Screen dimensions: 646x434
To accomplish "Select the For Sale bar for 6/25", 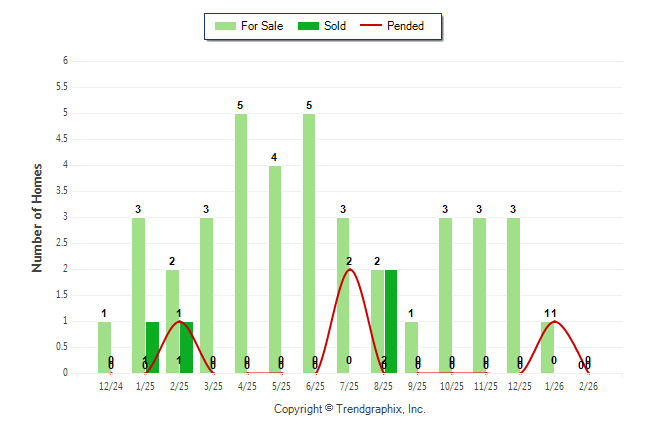I will tap(309, 243).
